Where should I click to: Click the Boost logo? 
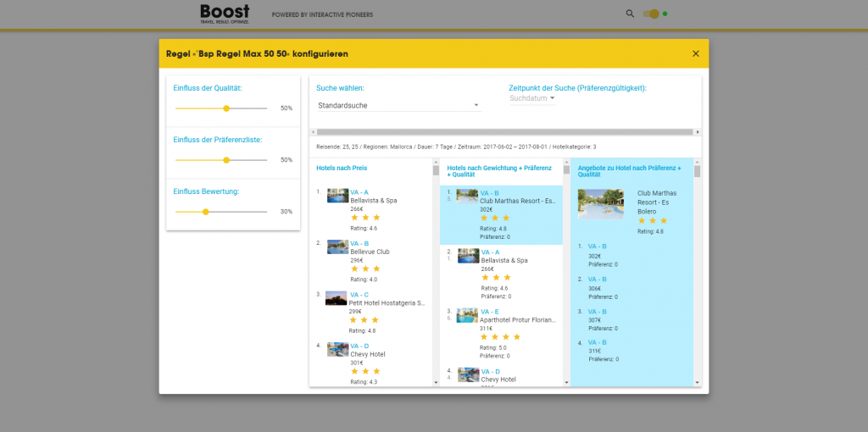click(x=225, y=13)
